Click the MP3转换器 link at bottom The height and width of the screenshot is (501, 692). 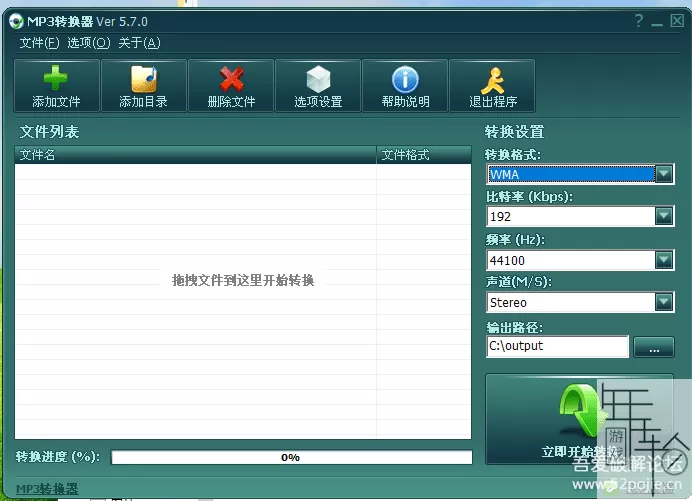point(47,489)
